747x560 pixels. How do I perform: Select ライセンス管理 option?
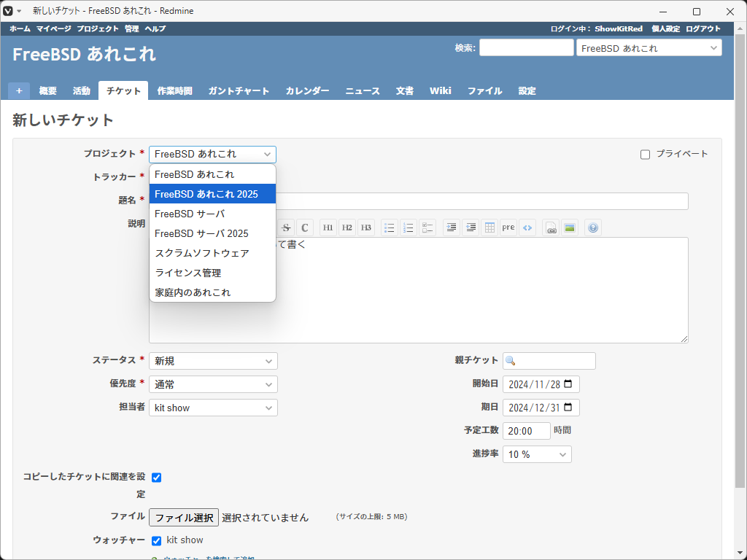pos(212,273)
